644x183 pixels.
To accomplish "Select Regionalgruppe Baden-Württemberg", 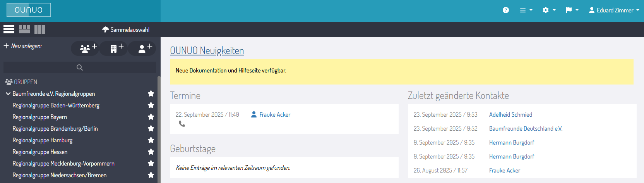I will 56,105.
